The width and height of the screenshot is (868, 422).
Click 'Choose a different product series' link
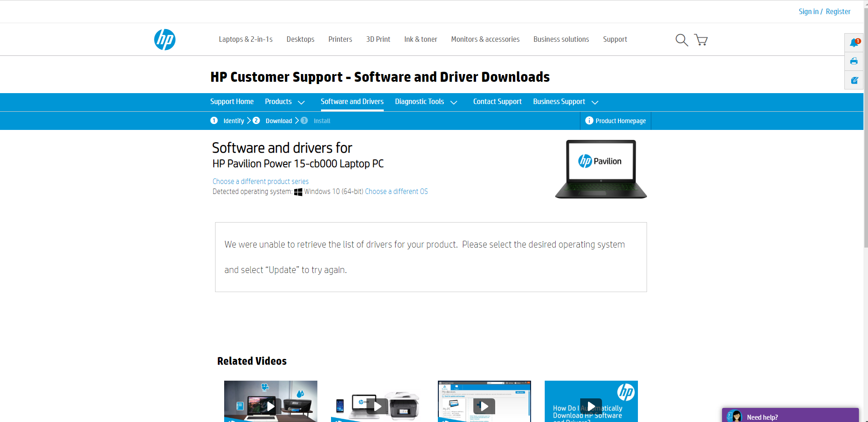coord(261,182)
